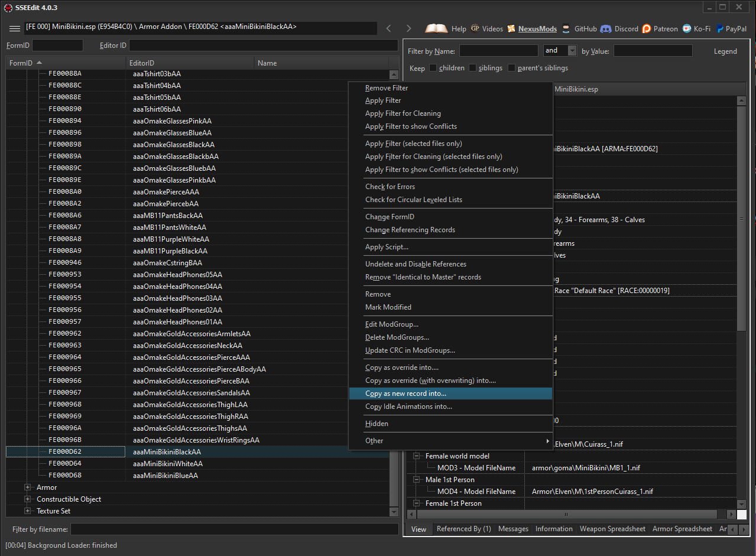Select the aaaOmakeCstringBAA record
The image size is (756, 556).
coord(167,263)
